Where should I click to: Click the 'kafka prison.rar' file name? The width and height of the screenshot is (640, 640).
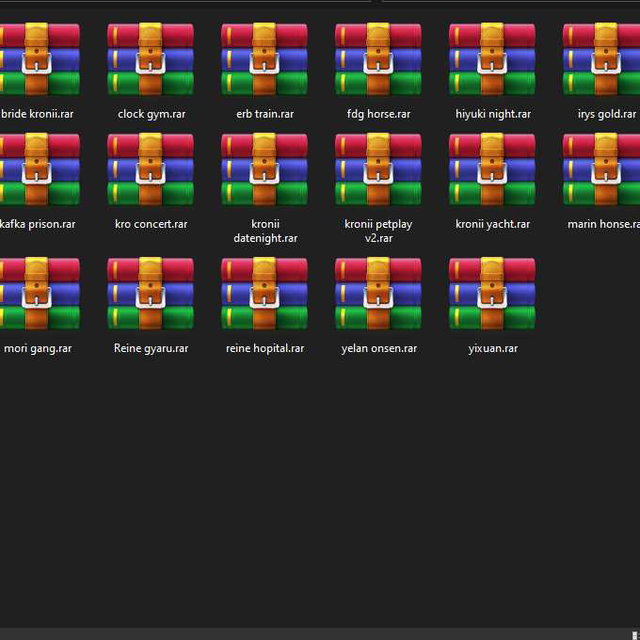pyautogui.click(x=38, y=224)
